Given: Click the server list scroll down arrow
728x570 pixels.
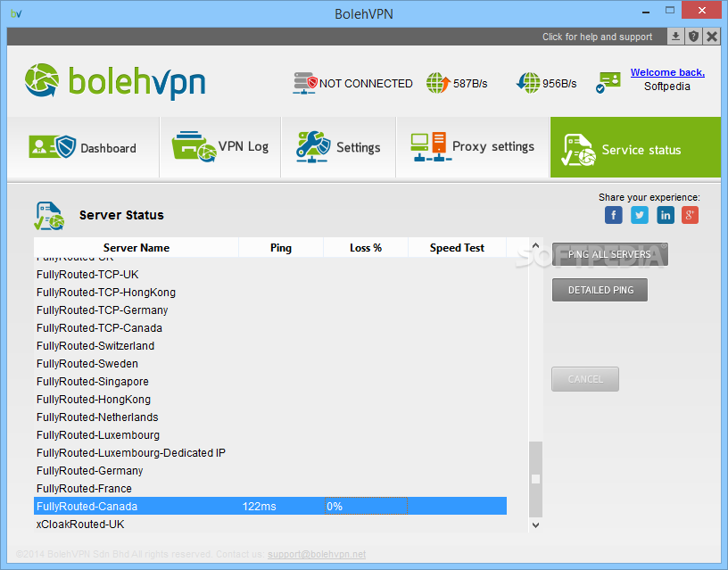Looking at the screenshot, I should [x=535, y=525].
